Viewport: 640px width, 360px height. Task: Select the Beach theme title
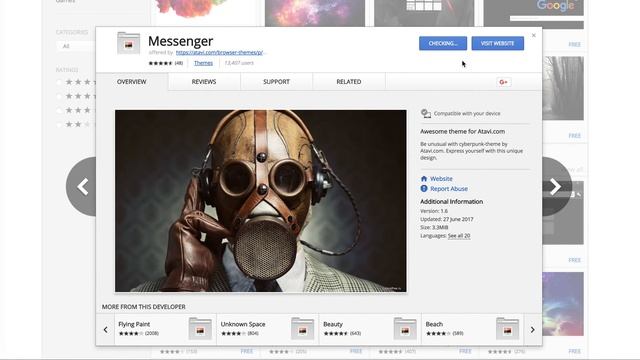click(x=434, y=324)
